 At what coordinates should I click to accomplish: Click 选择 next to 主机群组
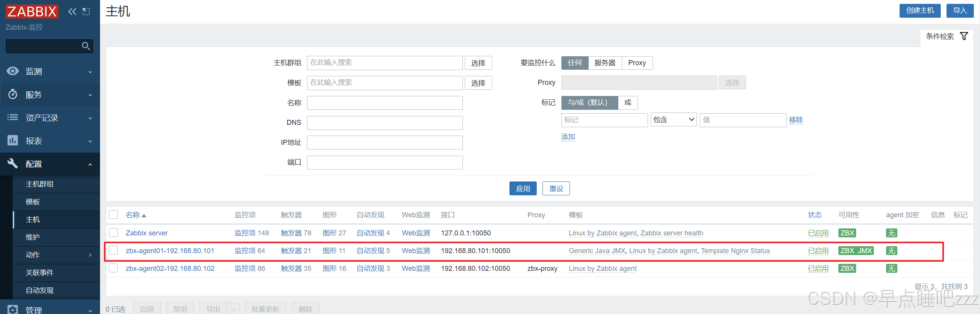pyautogui.click(x=478, y=63)
